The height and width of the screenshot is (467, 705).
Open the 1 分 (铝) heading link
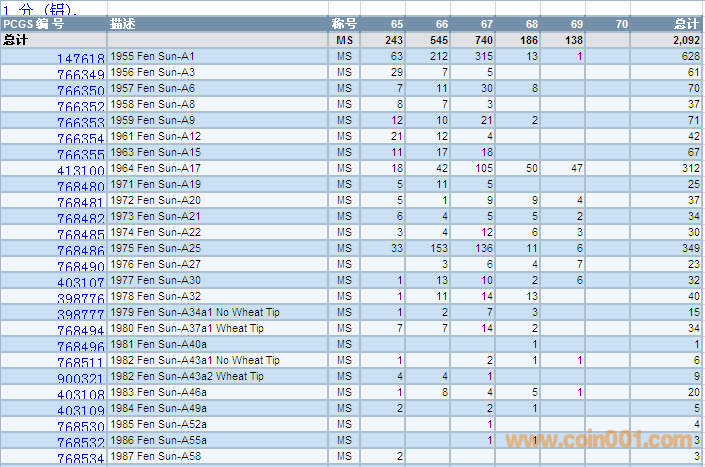click(39, 8)
